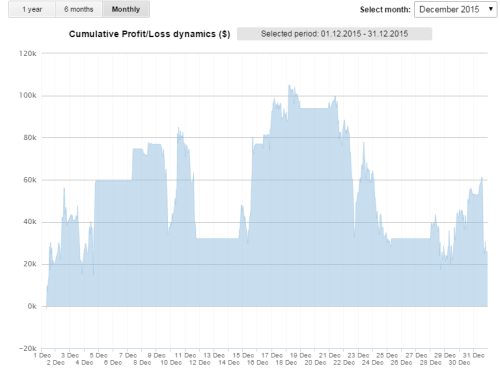Viewport: 500px width, 377px height.
Task: Select the 6 months period tab
Action: (79, 9)
